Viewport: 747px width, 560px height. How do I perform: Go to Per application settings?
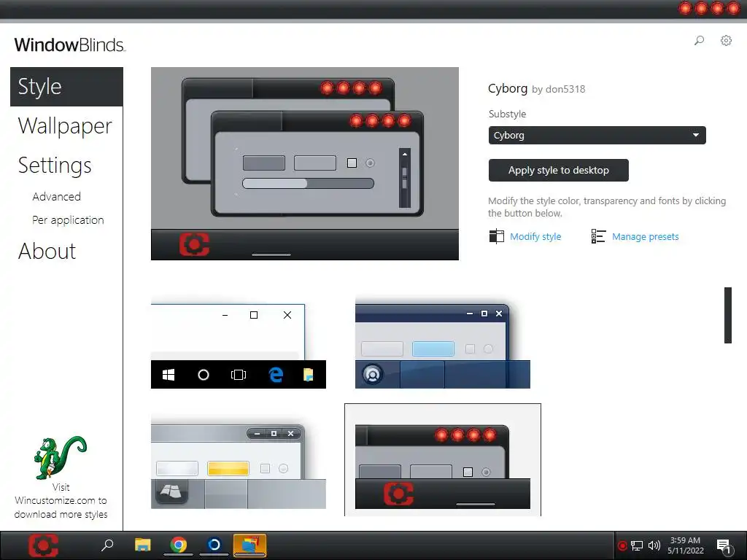68,220
